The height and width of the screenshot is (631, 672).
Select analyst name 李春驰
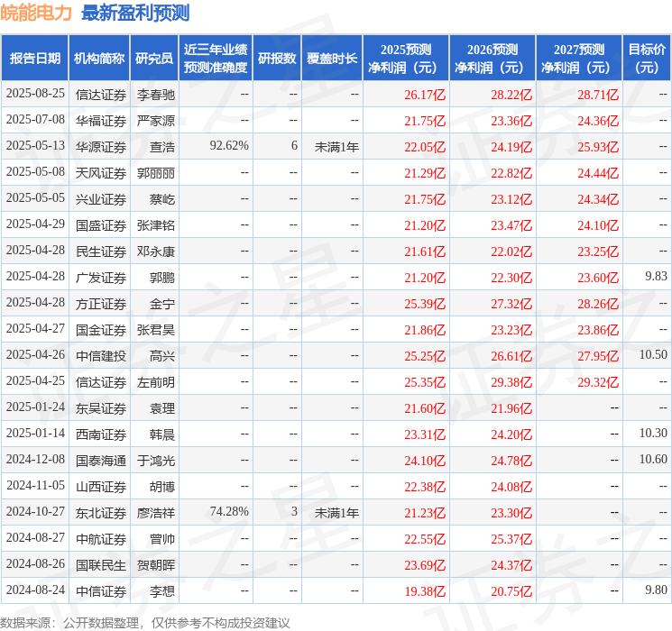coord(155,95)
